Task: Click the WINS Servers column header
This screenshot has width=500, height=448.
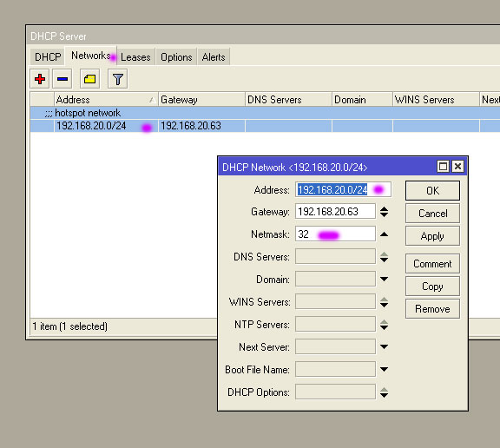Action: click(x=436, y=100)
